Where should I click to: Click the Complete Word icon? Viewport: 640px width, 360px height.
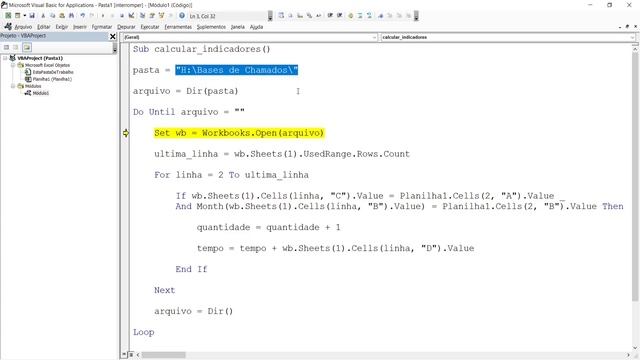pyautogui.click(x=318, y=16)
